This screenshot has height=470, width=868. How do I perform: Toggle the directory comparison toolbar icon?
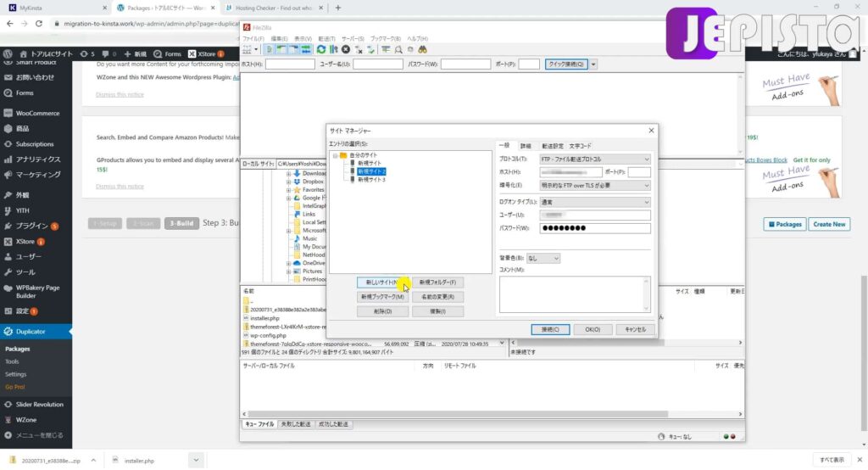click(398, 50)
